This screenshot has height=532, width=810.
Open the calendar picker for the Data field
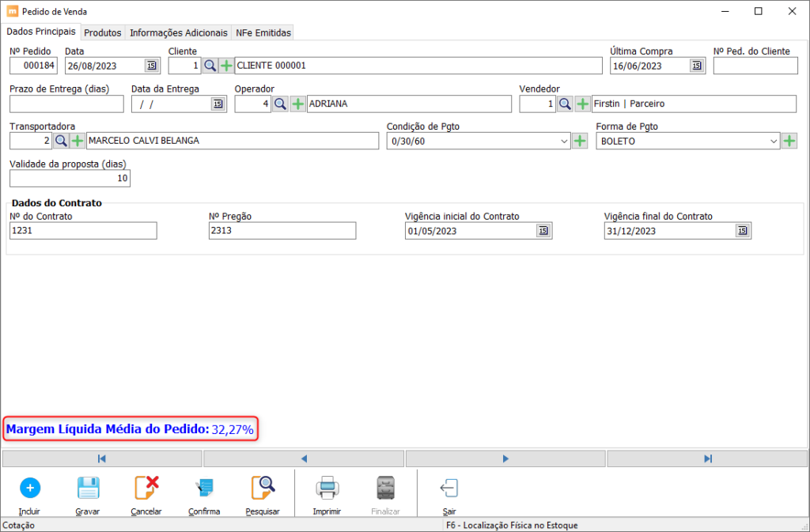tap(151, 66)
